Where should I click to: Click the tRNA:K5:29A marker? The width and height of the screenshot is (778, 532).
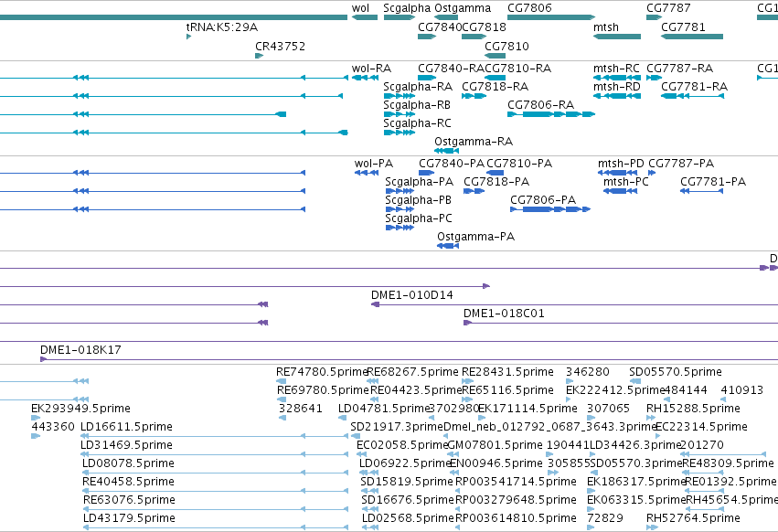tap(188, 37)
